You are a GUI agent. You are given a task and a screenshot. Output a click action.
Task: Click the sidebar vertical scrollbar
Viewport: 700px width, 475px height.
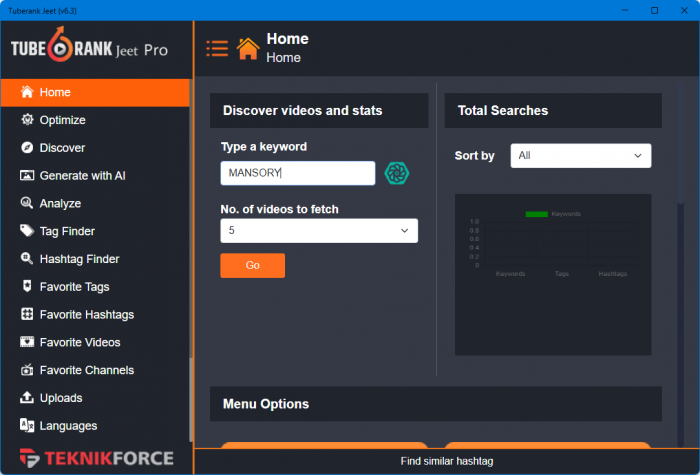191,400
